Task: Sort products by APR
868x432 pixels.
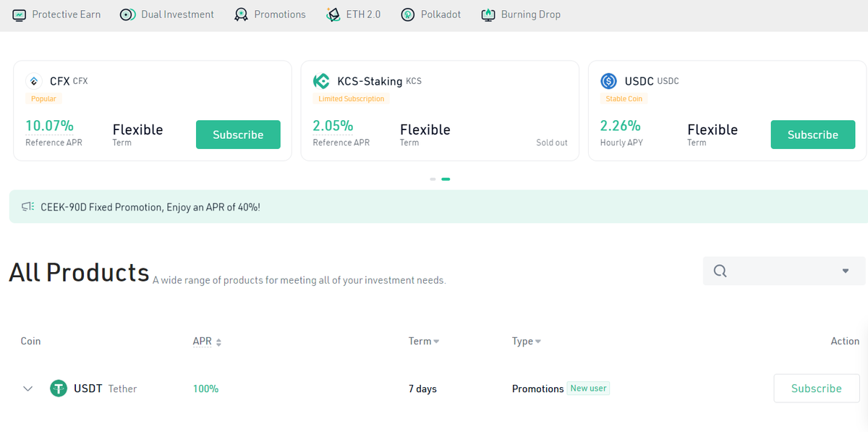Action: pos(207,342)
